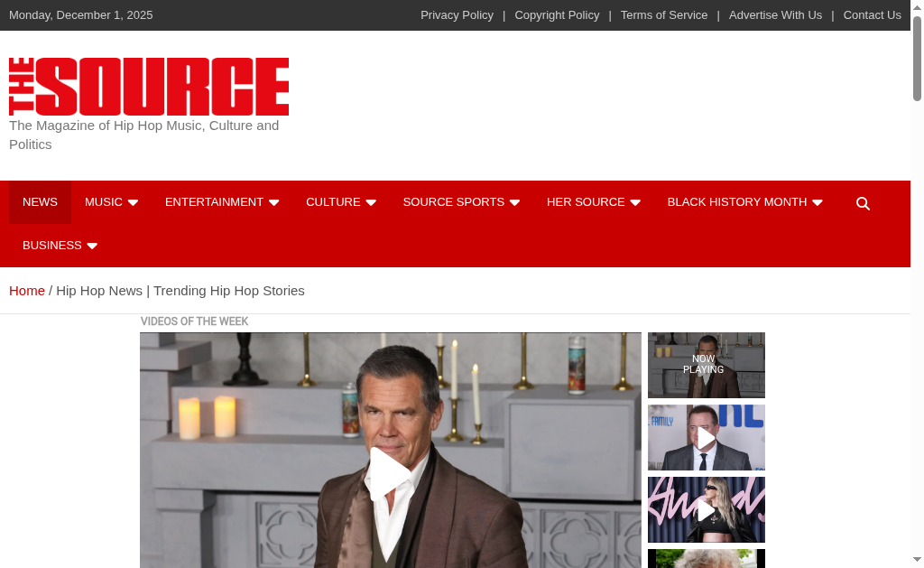
Task: Go to Copyright Policy page
Action: (557, 15)
